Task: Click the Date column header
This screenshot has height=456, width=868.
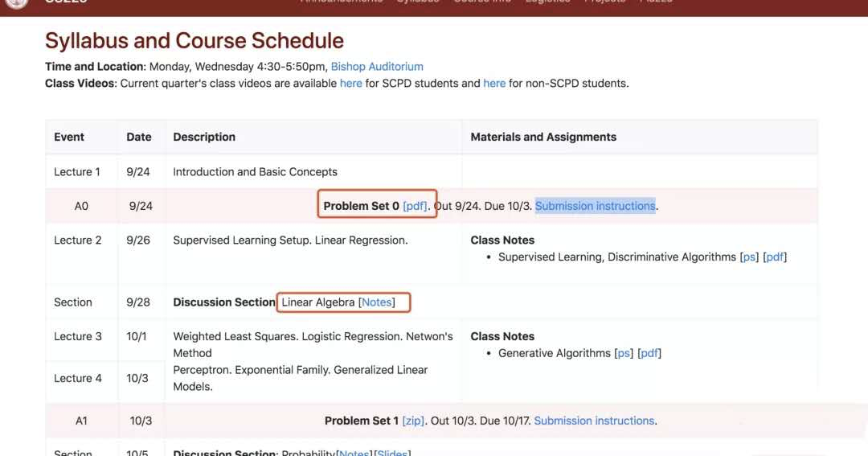Action: [139, 137]
